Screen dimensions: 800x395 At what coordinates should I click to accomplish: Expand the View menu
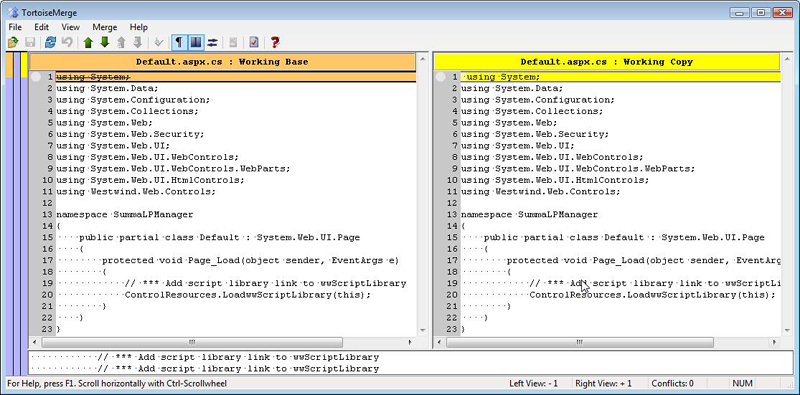coord(70,27)
